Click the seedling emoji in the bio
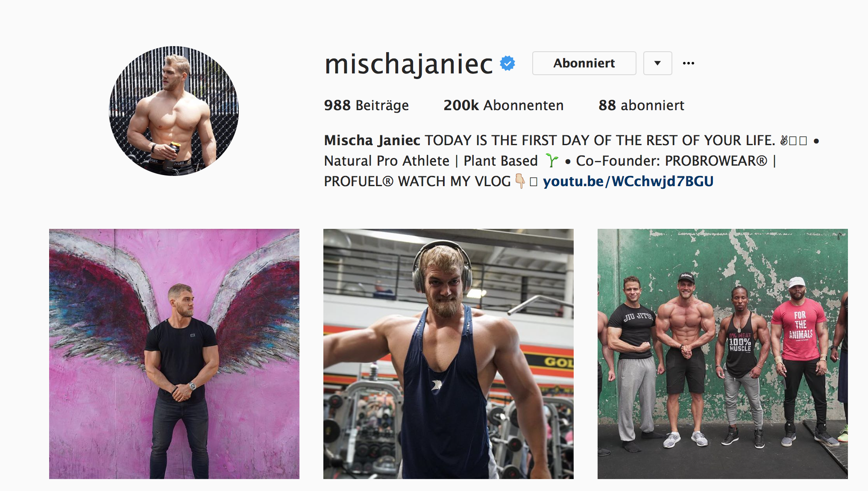This screenshot has width=868, height=491. coord(551,161)
